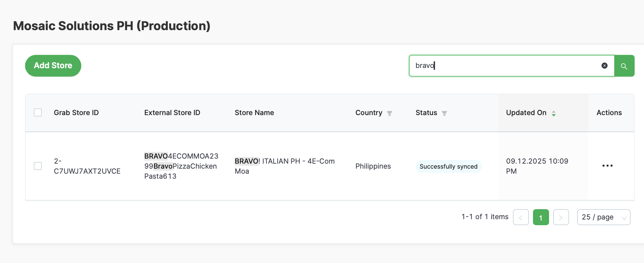
Task: Click the green search magnifier button
Action: 624,66
